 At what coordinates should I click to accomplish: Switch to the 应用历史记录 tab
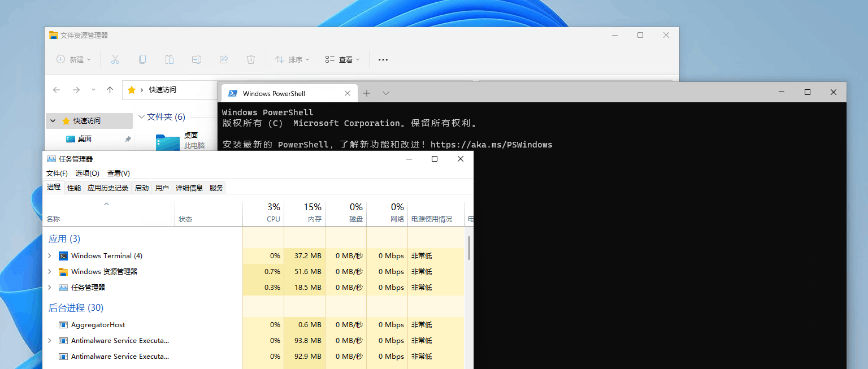tap(108, 188)
